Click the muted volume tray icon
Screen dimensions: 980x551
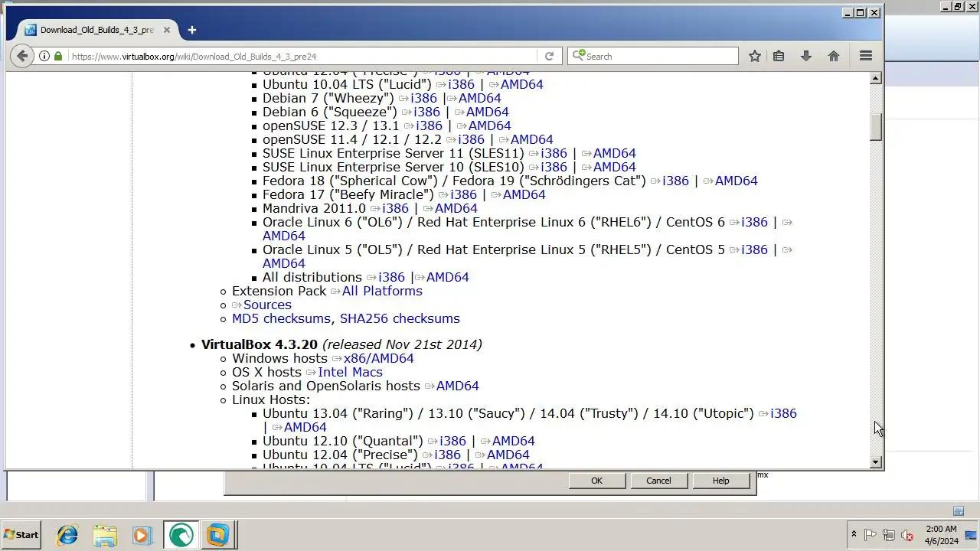[x=907, y=535]
